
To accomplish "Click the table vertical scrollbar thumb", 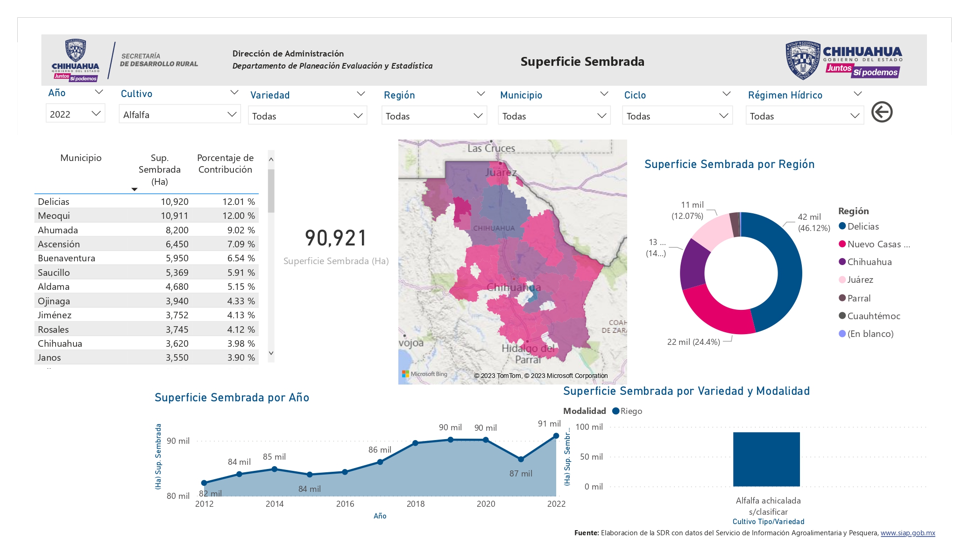I will pyautogui.click(x=271, y=191).
